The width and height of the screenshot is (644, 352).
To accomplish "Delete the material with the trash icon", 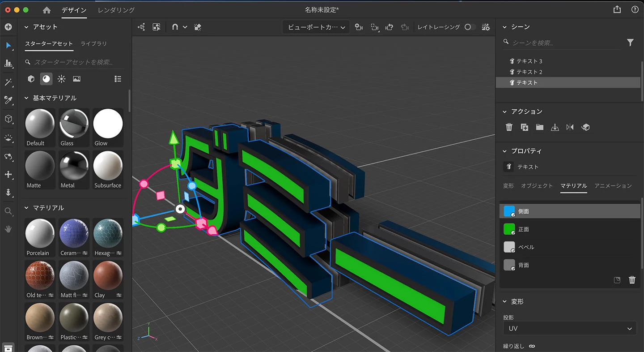I will coord(632,280).
